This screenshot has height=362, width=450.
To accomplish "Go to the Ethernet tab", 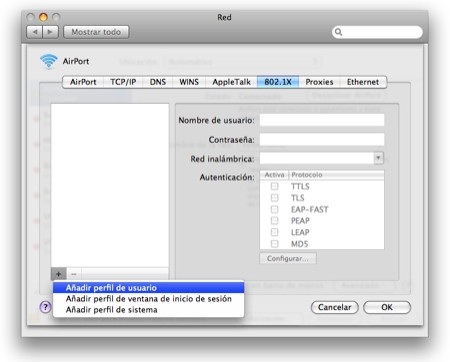I will (363, 82).
